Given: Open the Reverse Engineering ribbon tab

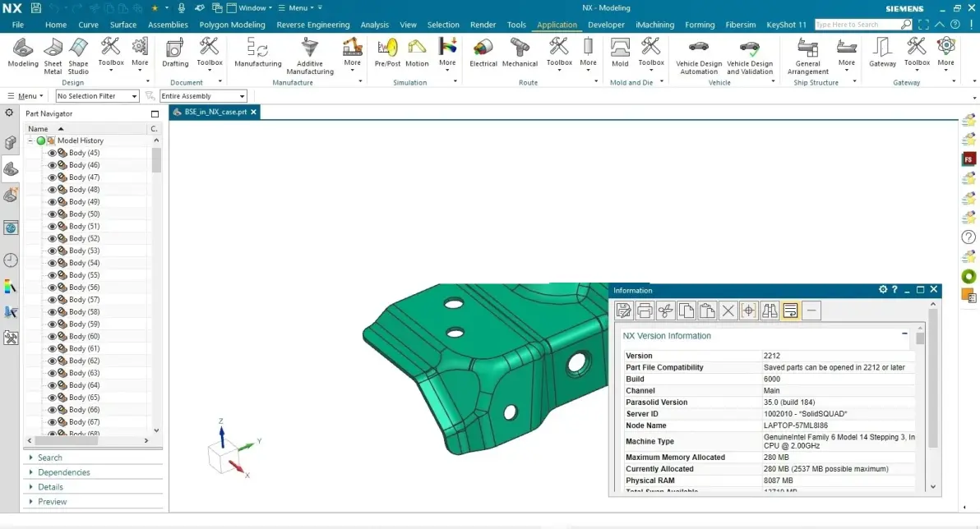Looking at the screenshot, I should (313, 25).
